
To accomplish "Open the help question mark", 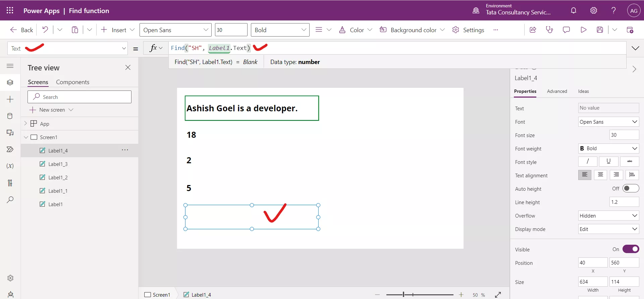I will tap(613, 10).
